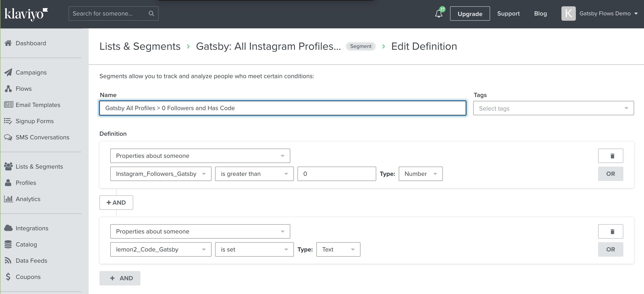Expand Gatsby Flows Demo account menu
Image resolution: width=644 pixels, height=294 pixels.
click(x=608, y=14)
